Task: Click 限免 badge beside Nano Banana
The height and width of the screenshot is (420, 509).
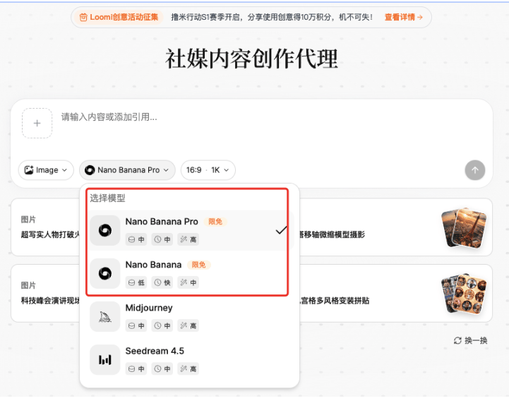Action: 198,265
